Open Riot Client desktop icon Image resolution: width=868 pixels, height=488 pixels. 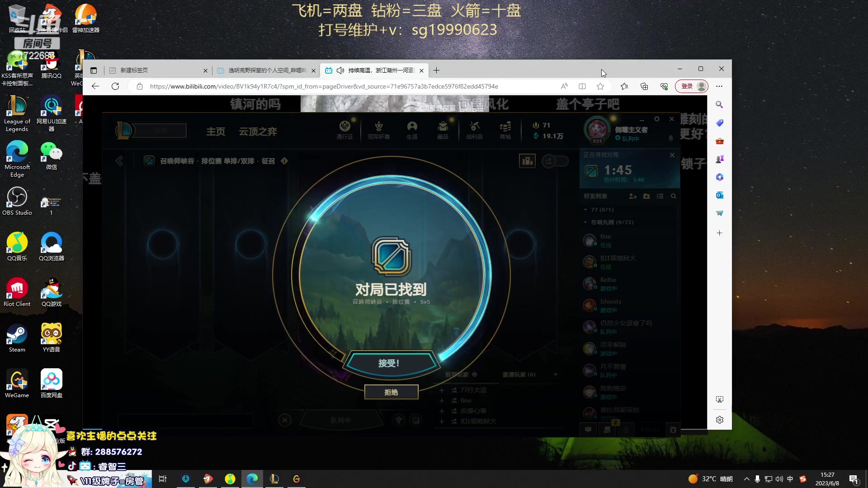coord(17,292)
